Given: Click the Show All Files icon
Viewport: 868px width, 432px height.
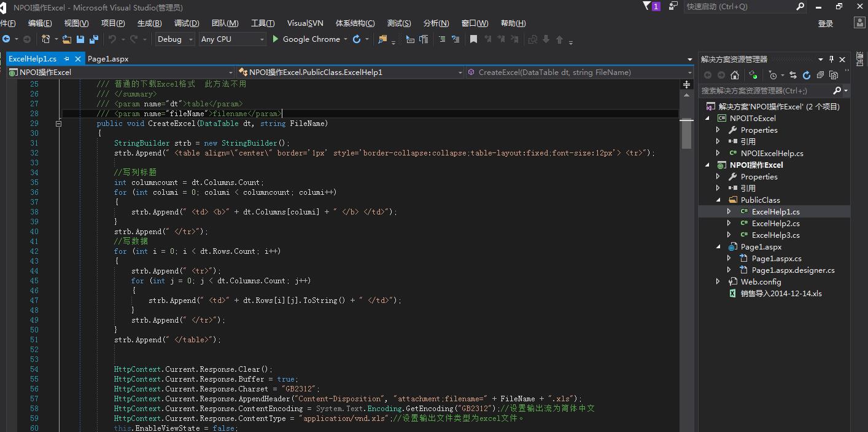Looking at the screenshot, I should [834, 75].
